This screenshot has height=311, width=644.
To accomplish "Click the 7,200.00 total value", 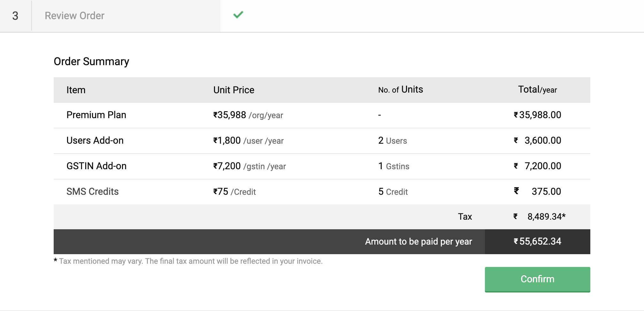I will click(x=543, y=166).
